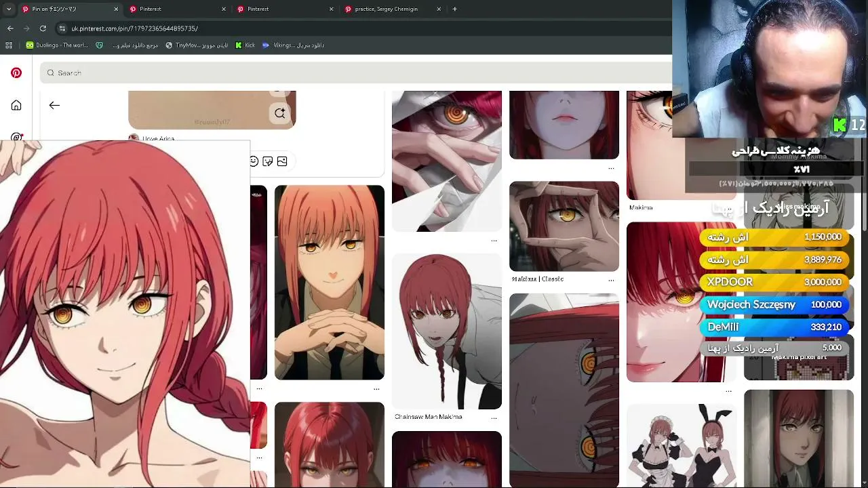The width and height of the screenshot is (868, 488).
Task: Switch to 'practice, Sergey Chernigin' tab
Action: coord(393,9)
